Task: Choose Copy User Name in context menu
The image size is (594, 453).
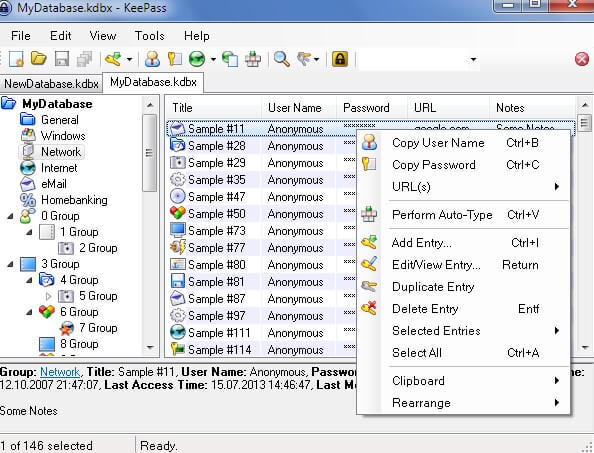Action: (x=463, y=143)
